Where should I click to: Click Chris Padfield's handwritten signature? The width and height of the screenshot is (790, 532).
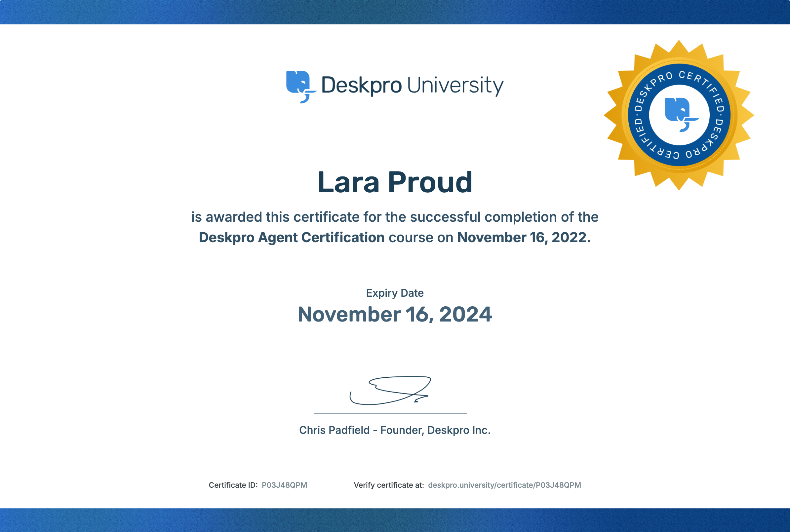390,391
